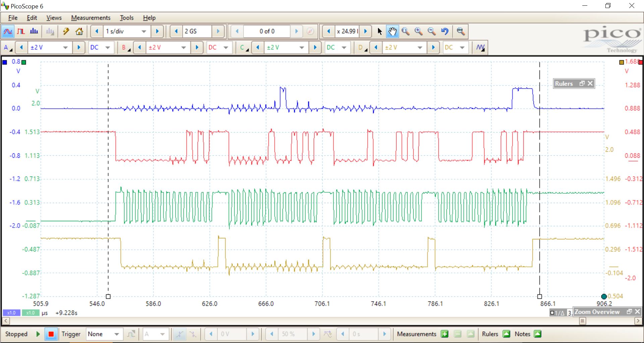Click the Zoom In magnifier icon
Viewport: 644px width, 343px height.
click(x=419, y=32)
